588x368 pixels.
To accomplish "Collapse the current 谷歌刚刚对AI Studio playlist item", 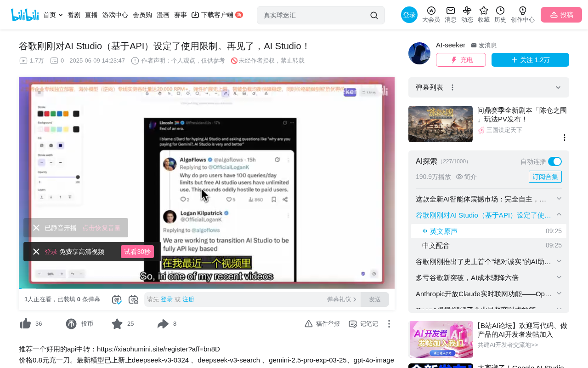I will click(559, 215).
